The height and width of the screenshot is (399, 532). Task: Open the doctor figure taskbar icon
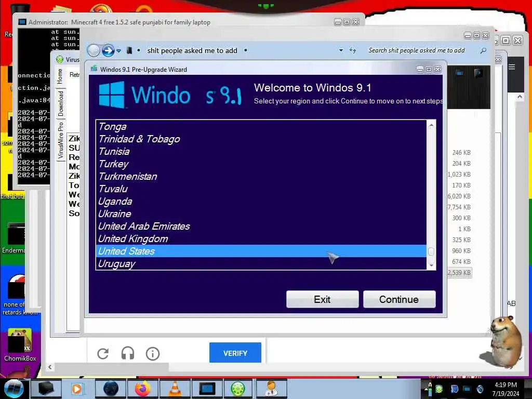[271, 389]
